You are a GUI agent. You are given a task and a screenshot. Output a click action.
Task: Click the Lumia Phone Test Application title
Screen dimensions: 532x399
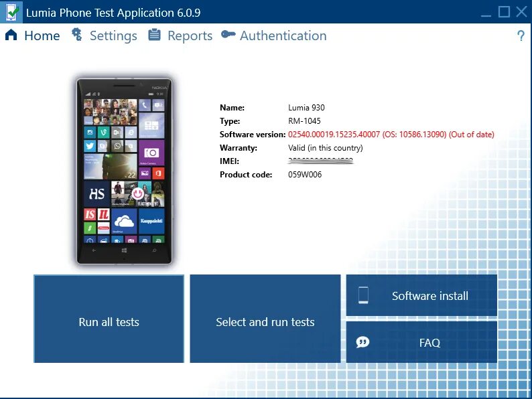click(x=113, y=13)
